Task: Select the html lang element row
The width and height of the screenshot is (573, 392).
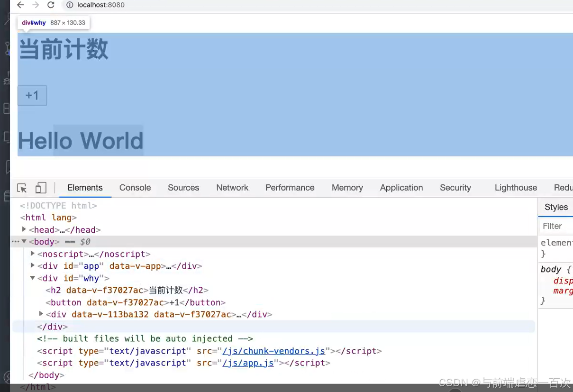Action: [x=48, y=218]
